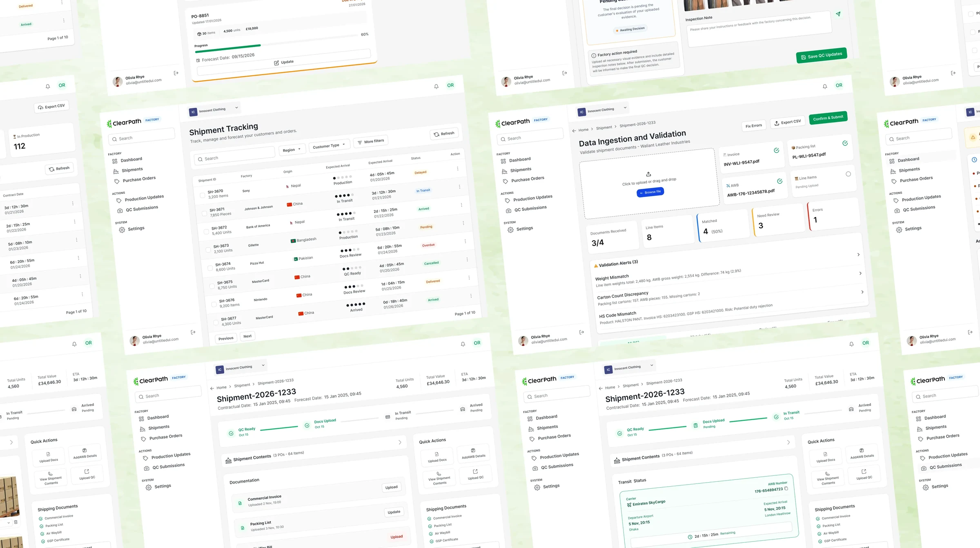This screenshot has width=980, height=548.
Task: Click Upload QC quick action in Documentation window
Action: [476, 474]
